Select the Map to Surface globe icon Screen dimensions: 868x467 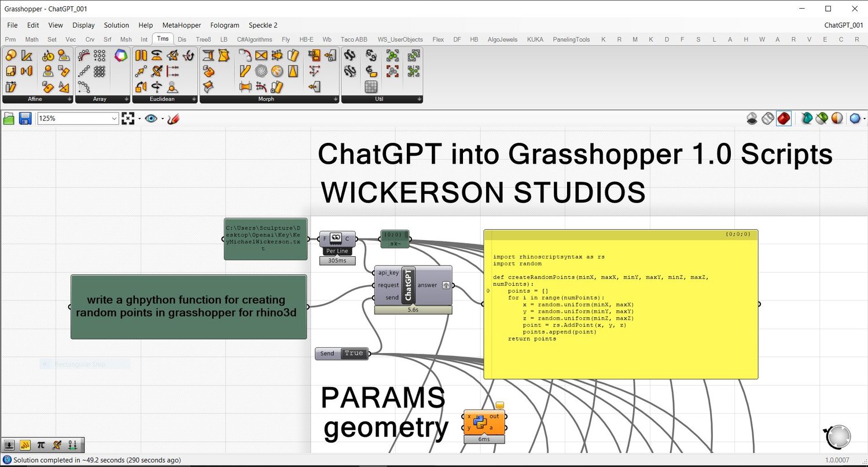277,72
